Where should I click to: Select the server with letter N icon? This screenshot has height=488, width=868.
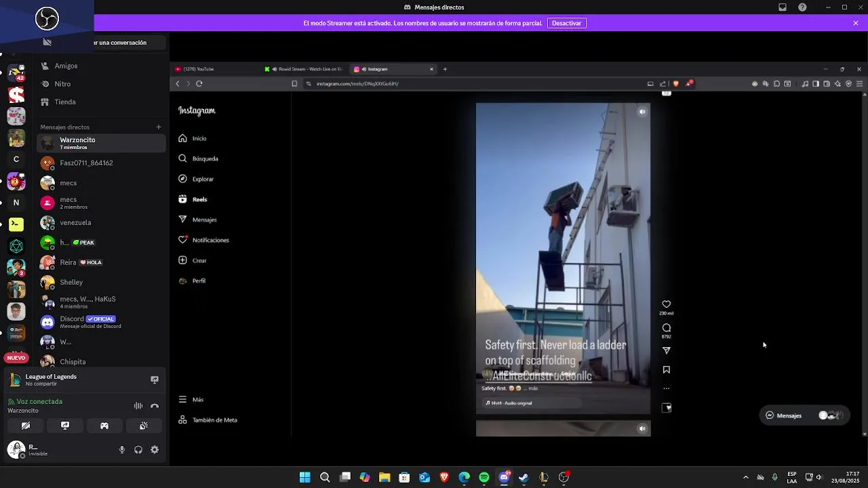click(16, 202)
